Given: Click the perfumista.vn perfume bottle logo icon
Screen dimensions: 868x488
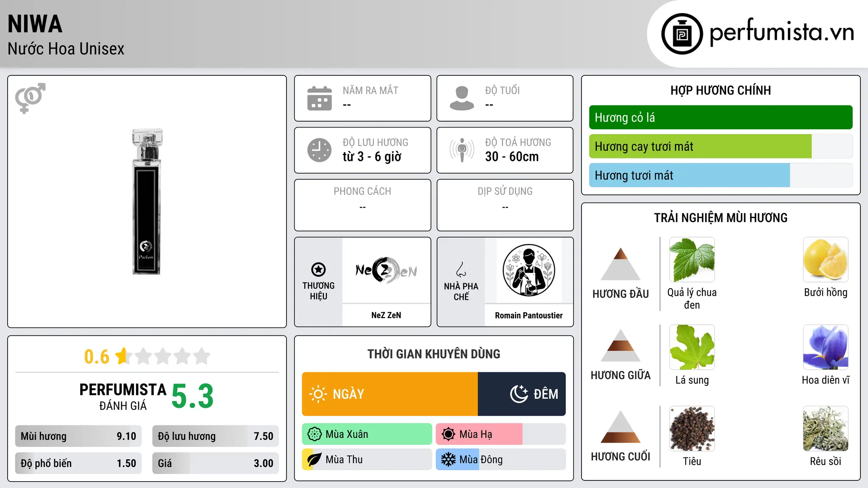Looking at the screenshot, I should (x=682, y=34).
